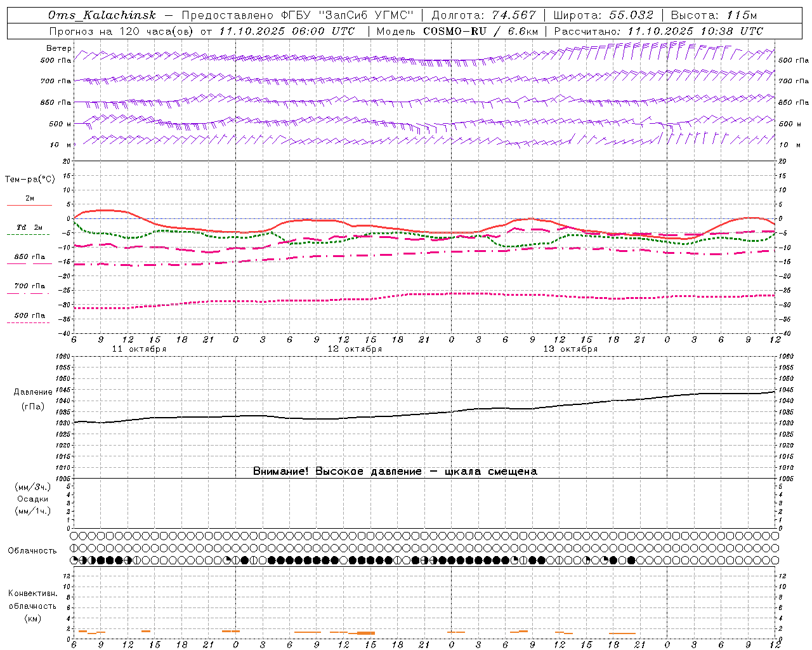This screenshot has width=812, height=650.
Task: Click the Долгота: 74.567 longitude value
Action: point(484,16)
